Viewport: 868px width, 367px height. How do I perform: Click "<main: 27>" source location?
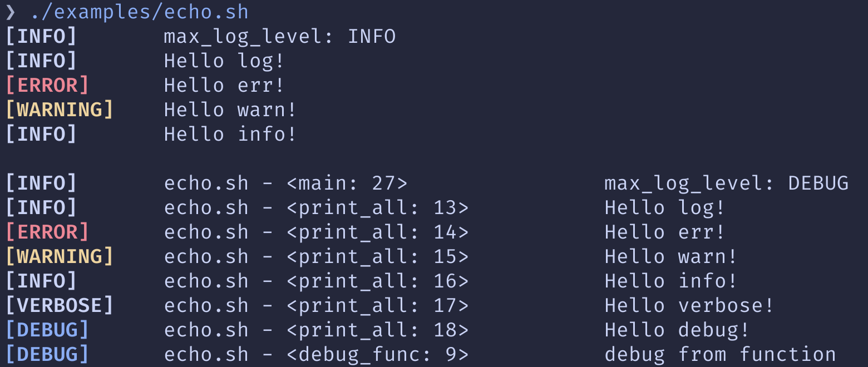click(348, 183)
